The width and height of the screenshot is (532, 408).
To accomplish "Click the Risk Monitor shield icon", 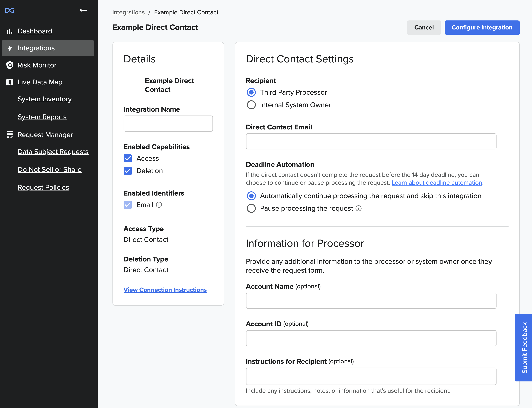I will (9, 65).
